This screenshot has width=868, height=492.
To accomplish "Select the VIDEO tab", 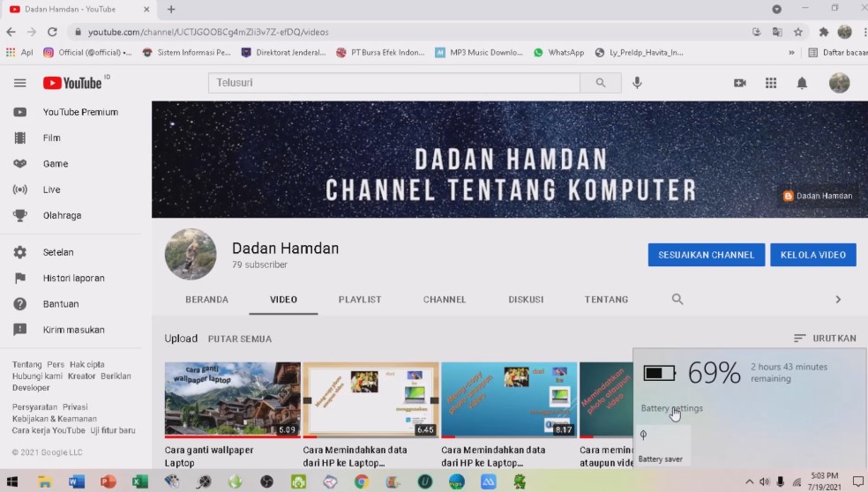I will (283, 300).
